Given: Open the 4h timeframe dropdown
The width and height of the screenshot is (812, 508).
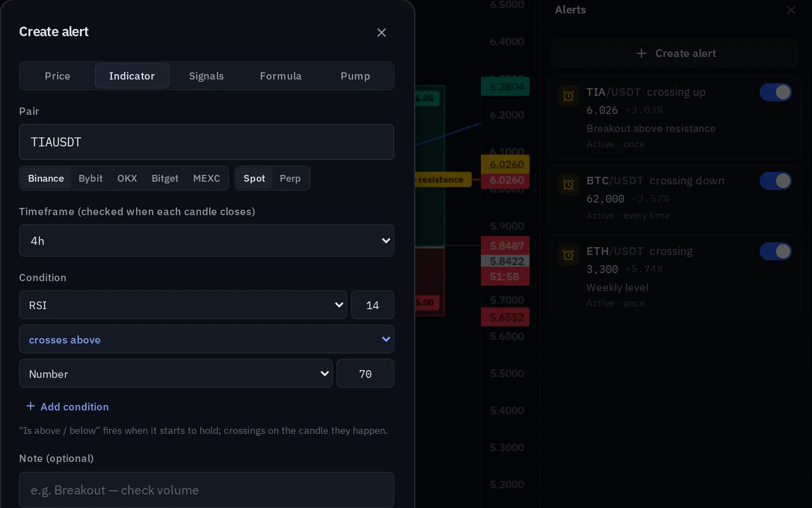Looking at the screenshot, I should 207,241.
